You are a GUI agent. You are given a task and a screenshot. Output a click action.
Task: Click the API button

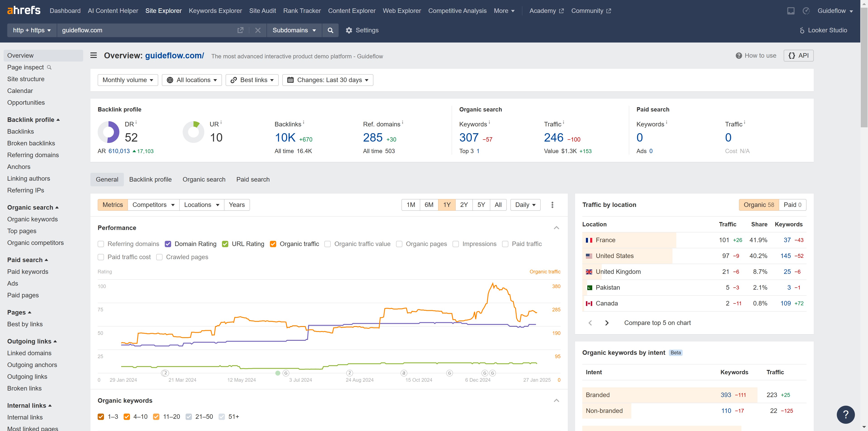point(798,56)
